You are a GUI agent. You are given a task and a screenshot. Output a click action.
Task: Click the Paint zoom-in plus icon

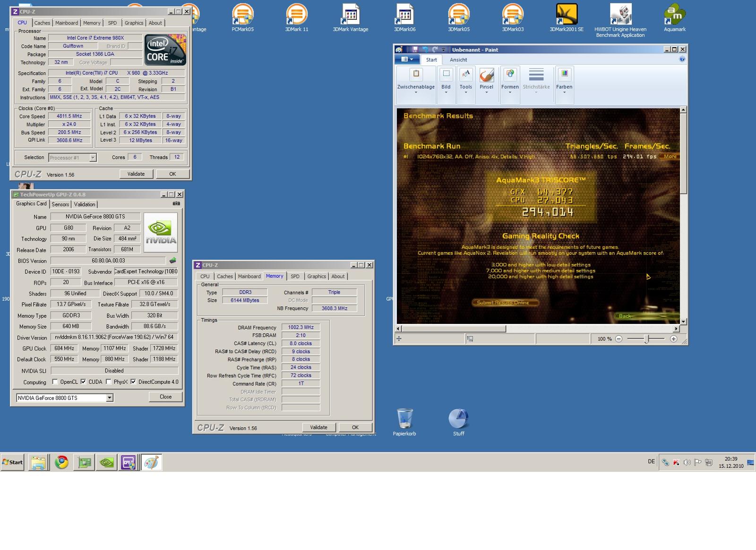[674, 338]
